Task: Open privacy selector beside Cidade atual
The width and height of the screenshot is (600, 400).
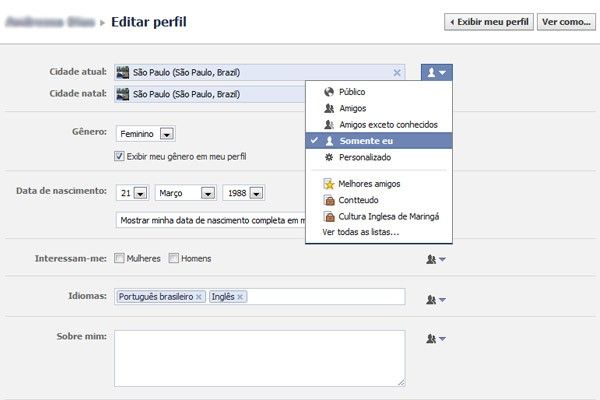Action: (437, 72)
